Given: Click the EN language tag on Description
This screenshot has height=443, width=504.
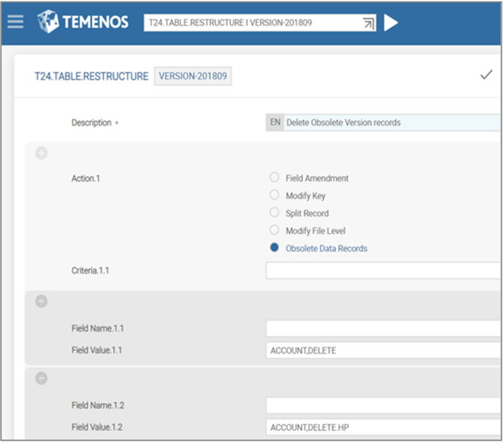Looking at the screenshot, I should [x=275, y=123].
